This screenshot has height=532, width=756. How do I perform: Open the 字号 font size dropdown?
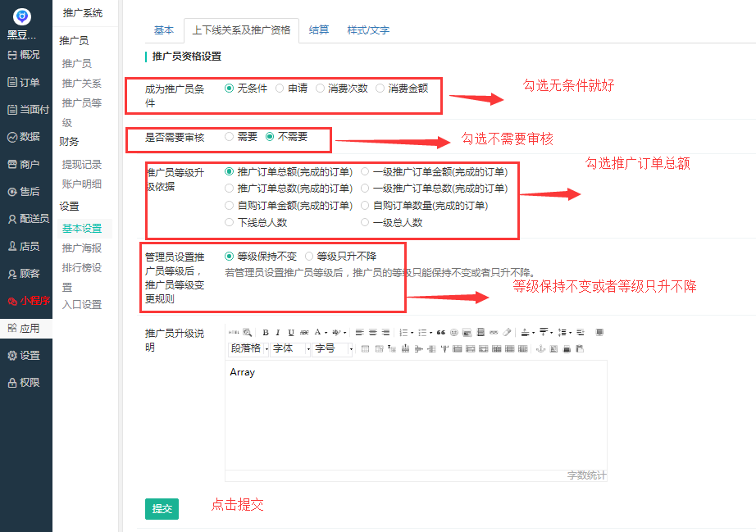point(333,349)
